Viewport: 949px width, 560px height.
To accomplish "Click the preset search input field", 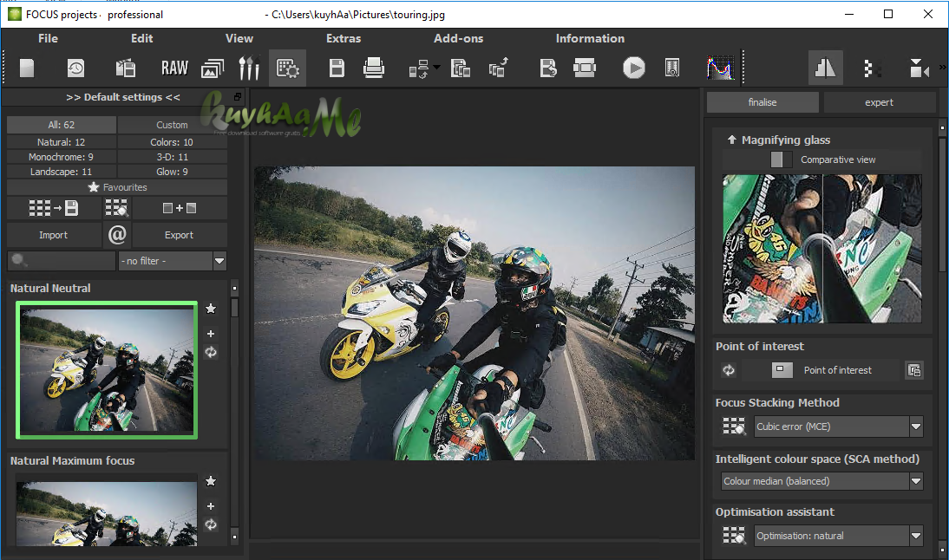I will click(61, 261).
